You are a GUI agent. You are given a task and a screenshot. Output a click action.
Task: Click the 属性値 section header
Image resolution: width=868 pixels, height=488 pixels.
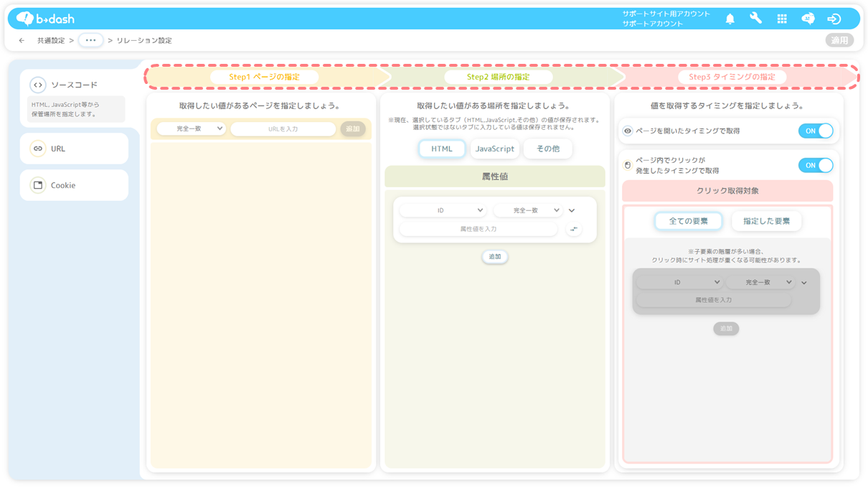point(495,177)
